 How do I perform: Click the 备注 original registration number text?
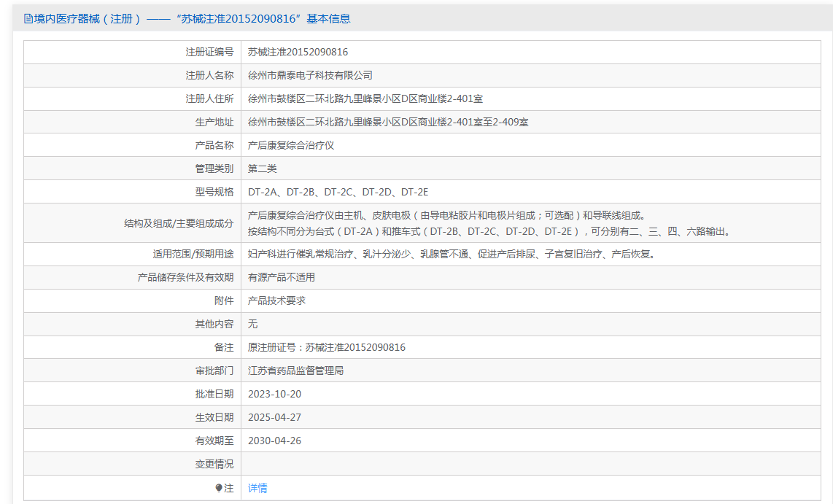click(327, 347)
